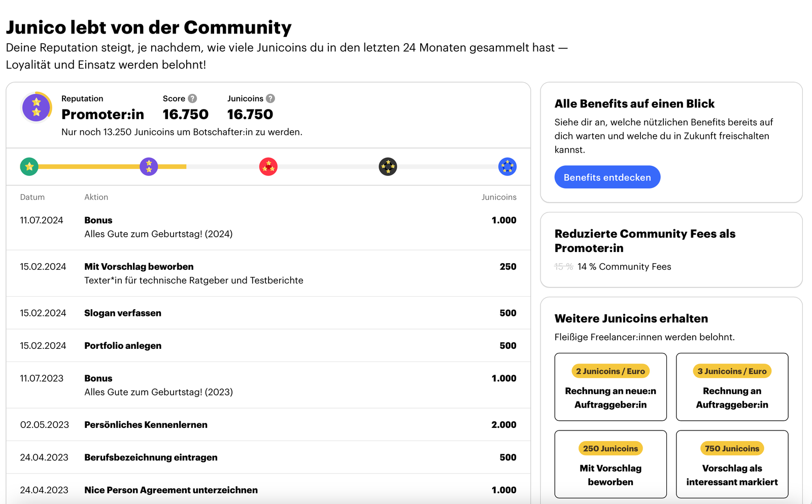Select the Berufsbezeichnung eintragen row
This screenshot has width=812, height=504.
[268, 457]
